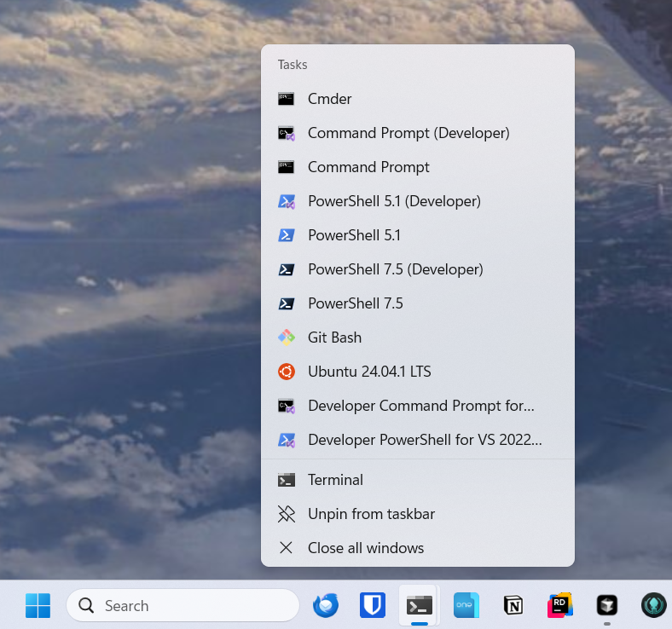The image size is (672, 629).
Task: Click the dark PowerShell 7.5 icon
Action: pyautogui.click(x=287, y=303)
